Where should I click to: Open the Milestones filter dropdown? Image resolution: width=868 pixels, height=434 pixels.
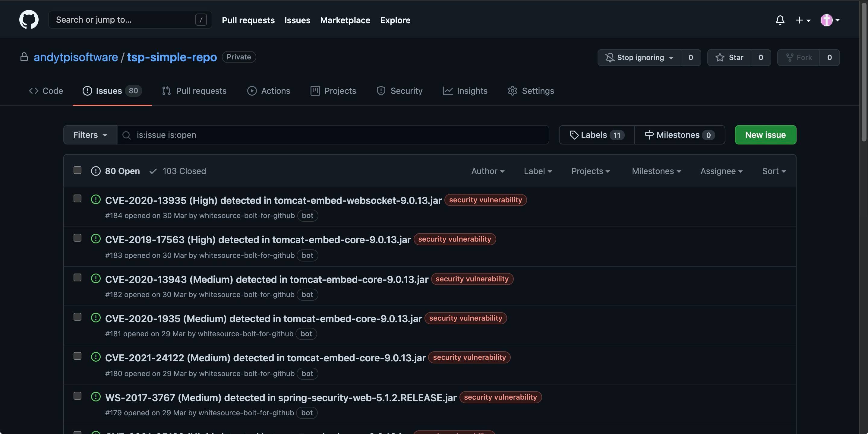[x=656, y=171]
